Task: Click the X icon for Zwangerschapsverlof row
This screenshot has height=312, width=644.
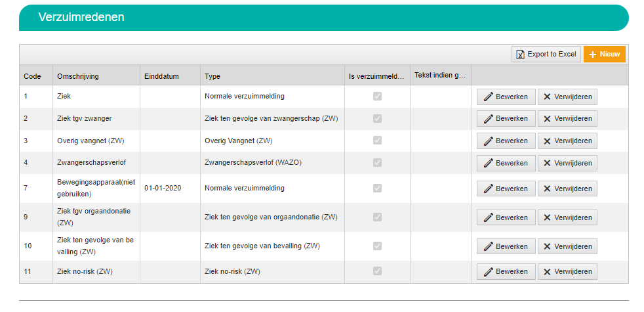Action: pos(547,163)
